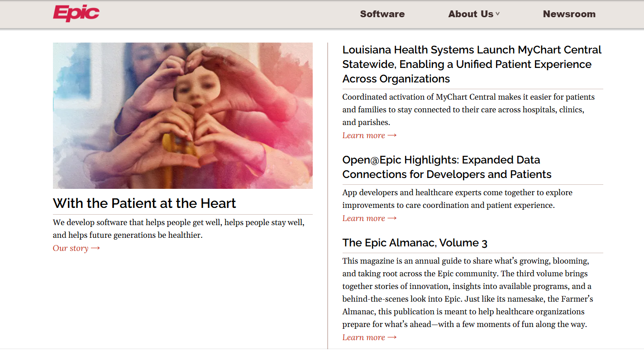Viewport: 644px width, 351px height.
Task: Open The Epic Almanac, Volume 3 headline
Action: [x=415, y=243]
